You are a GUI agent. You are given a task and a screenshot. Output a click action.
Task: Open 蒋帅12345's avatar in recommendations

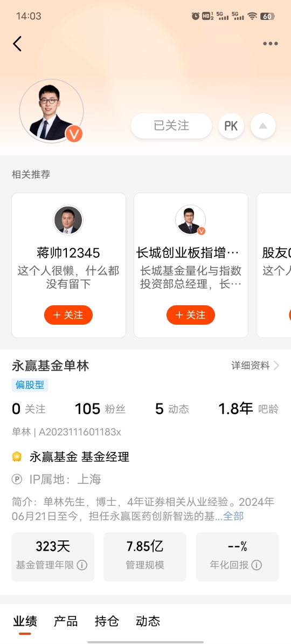(x=68, y=220)
